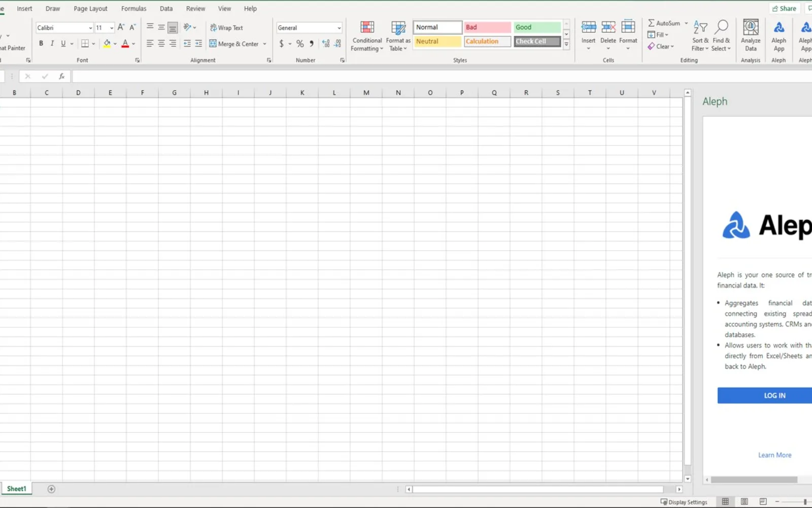
Task: Select the Normal cell style
Action: [437, 27]
